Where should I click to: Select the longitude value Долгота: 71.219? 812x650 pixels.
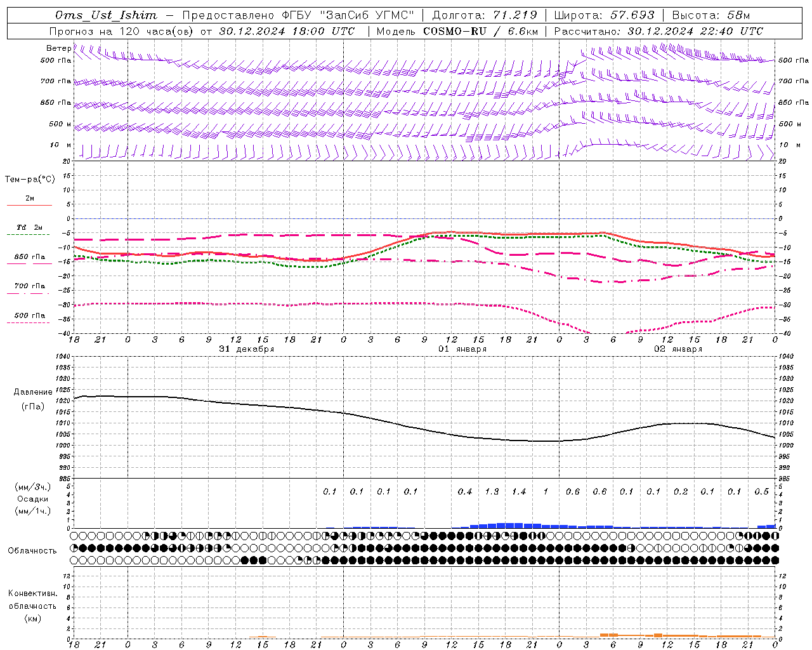pos(485,15)
